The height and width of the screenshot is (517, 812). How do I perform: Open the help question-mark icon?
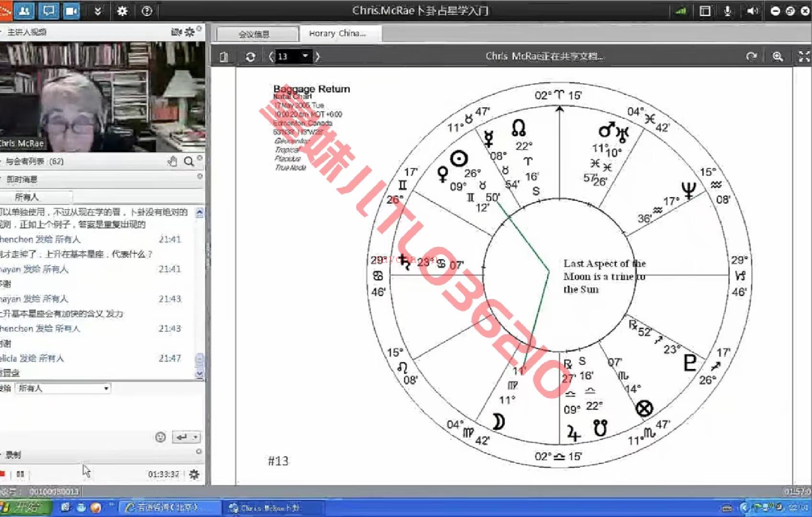147,11
